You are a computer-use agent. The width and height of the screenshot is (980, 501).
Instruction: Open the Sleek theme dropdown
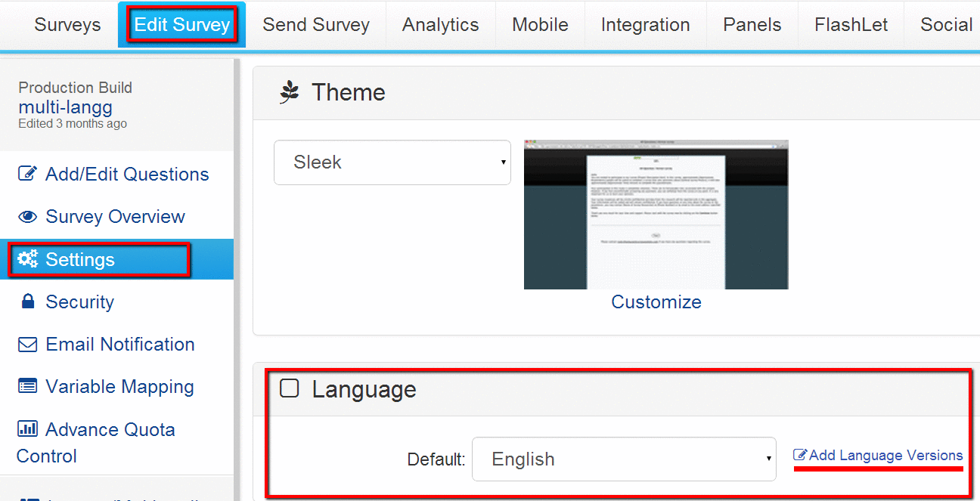point(392,162)
